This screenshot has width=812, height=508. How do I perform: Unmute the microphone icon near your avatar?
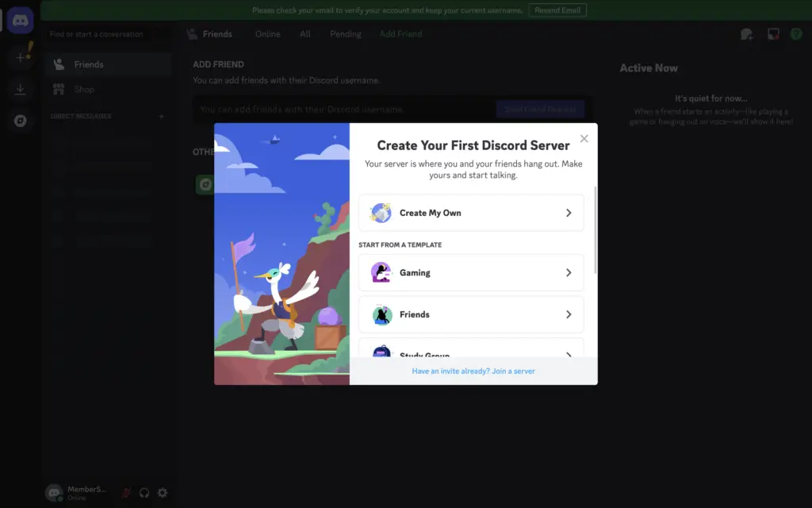point(125,493)
